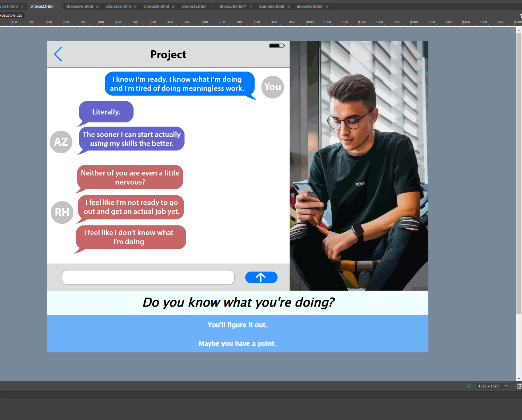
Task: Close the imposter.html tab
Action: (327, 7)
